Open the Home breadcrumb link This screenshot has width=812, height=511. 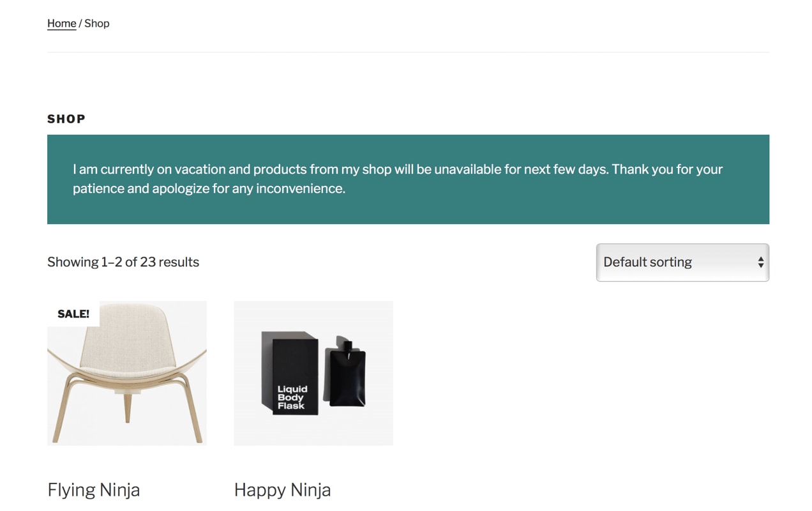(x=61, y=24)
